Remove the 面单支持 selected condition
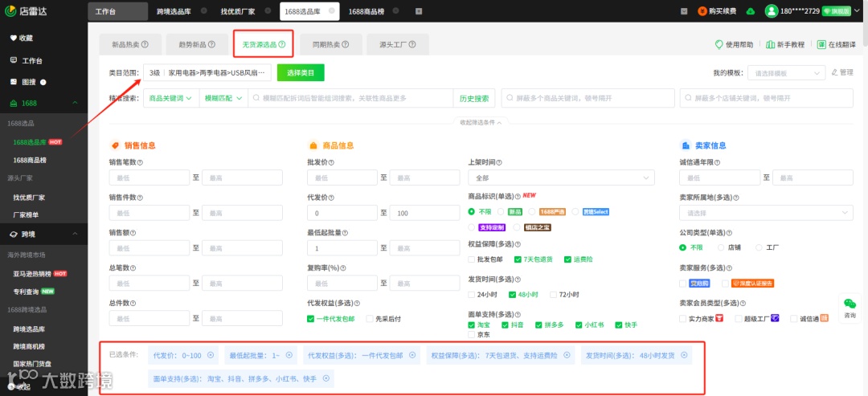Viewport: 868px width, 396px height. tap(326, 378)
